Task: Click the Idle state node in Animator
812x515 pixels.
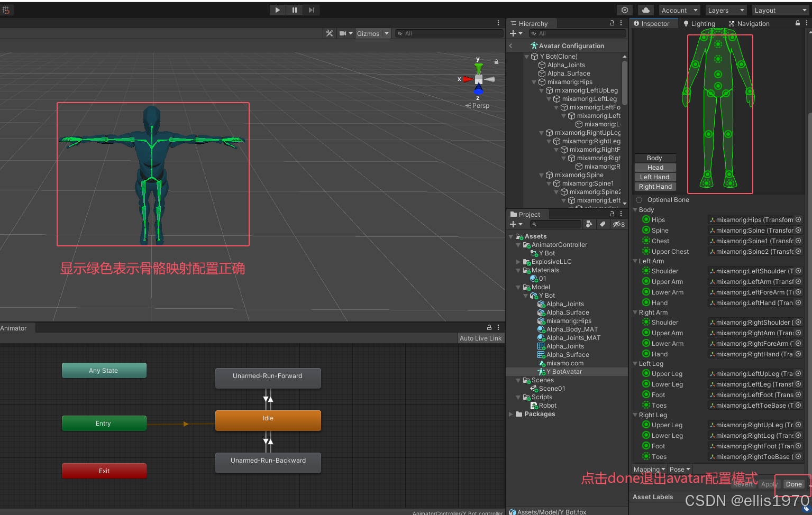Action: point(268,420)
